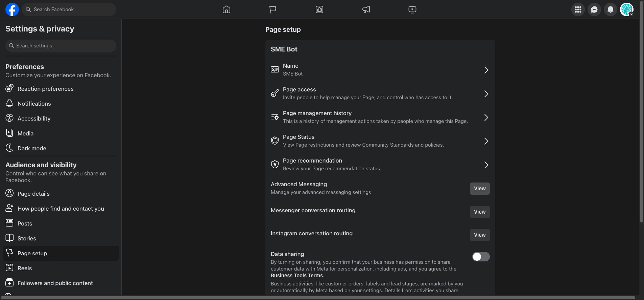Click the Reaction preferences icon
This screenshot has width=644, height=300.
click(9, 88)
